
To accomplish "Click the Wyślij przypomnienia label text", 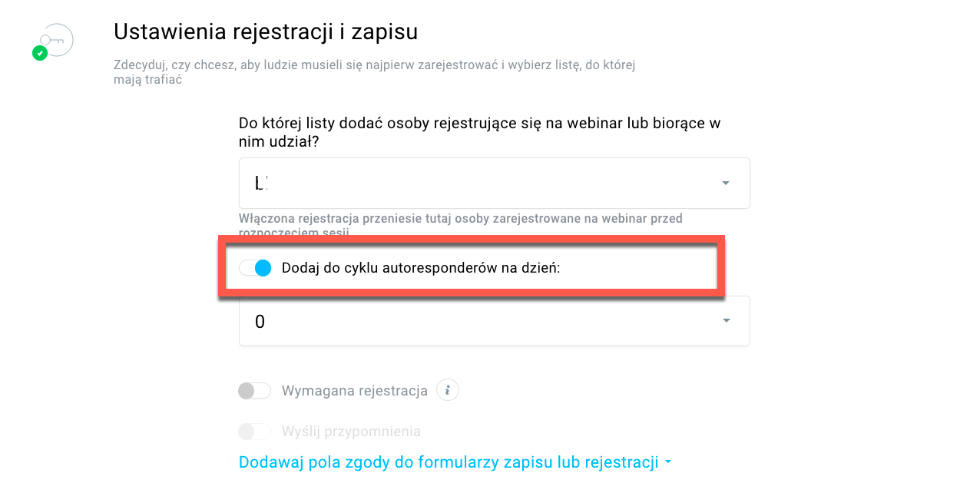I will (x=351, y=432).
